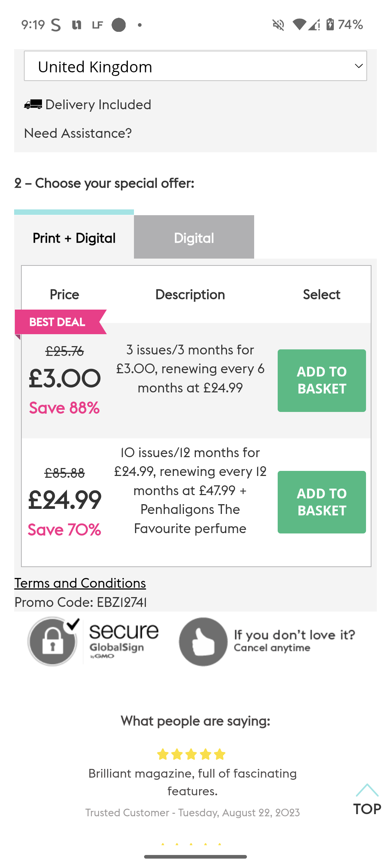Tap the battery status icon

[x=330, y=25]
